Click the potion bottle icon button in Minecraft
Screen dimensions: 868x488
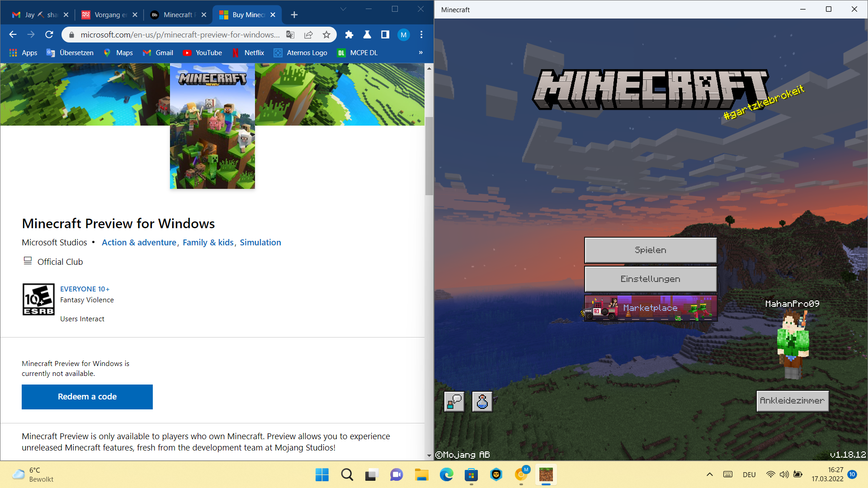pyautogui.click(x=482, y=401)
